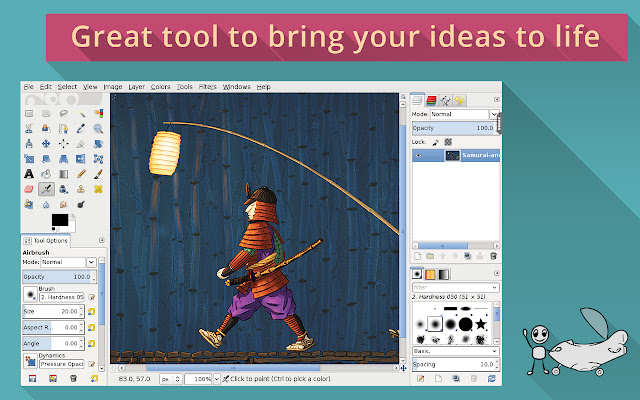
Task: Click the Refresh brushes button
Action: [x=491, y=379]
